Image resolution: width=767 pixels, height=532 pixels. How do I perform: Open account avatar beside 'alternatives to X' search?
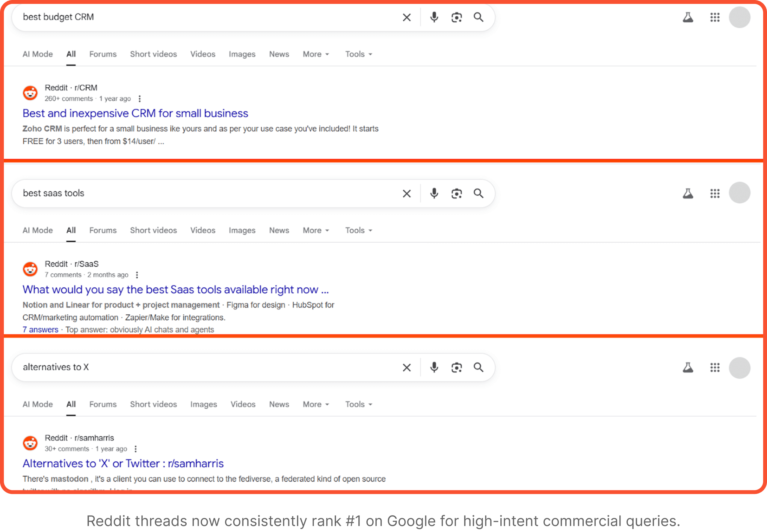click(x=739, y=368)
